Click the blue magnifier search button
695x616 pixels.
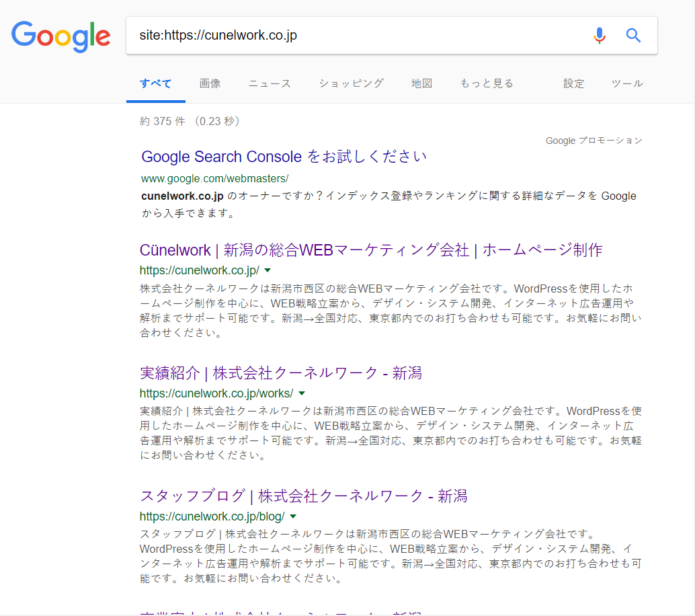point(633,36)
